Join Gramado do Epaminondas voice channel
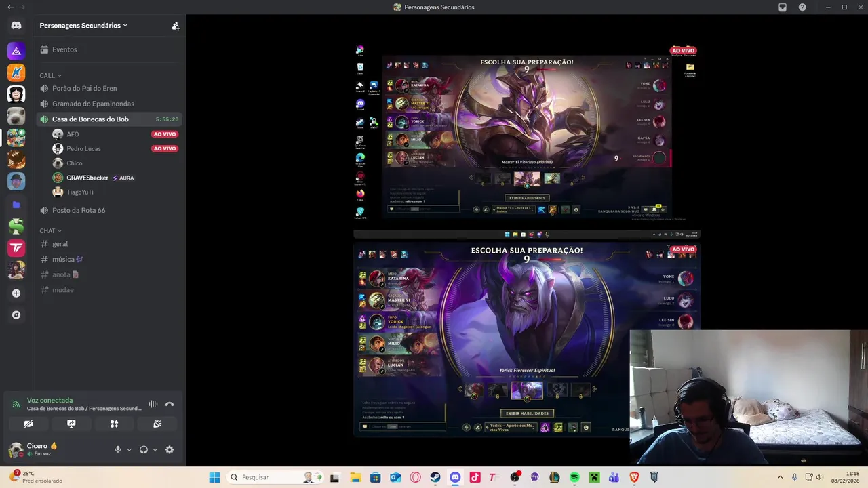This screenshot has width=868, height=488. tap(110, 104)
